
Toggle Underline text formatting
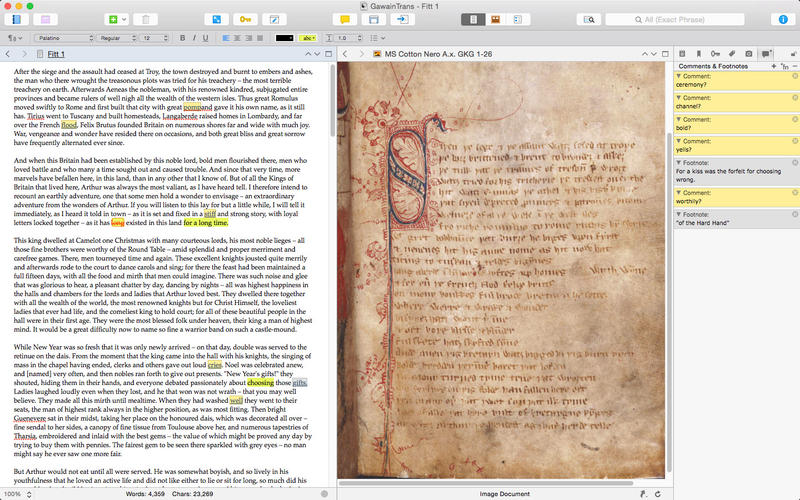pos(205,38)
